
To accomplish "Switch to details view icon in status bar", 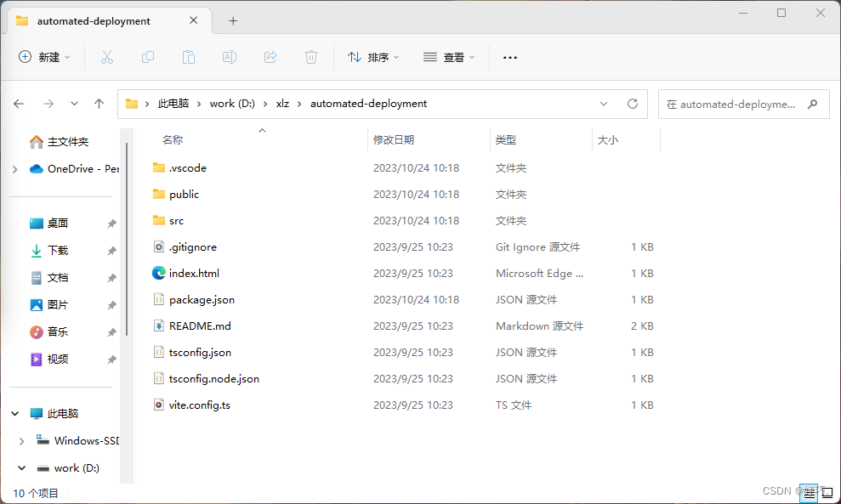I will tap(809, 493).
